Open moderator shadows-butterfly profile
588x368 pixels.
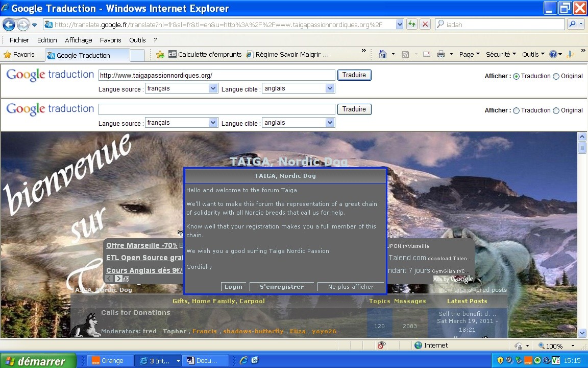(253, 331)
